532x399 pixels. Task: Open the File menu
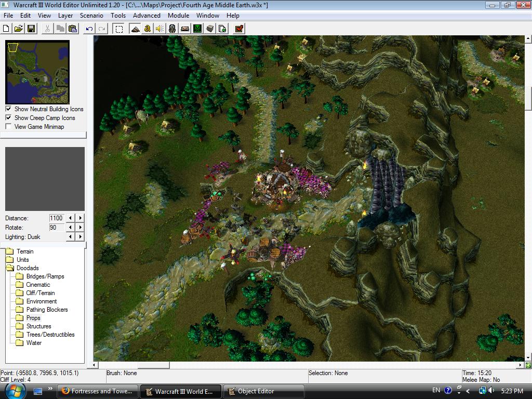click(8, 16)
